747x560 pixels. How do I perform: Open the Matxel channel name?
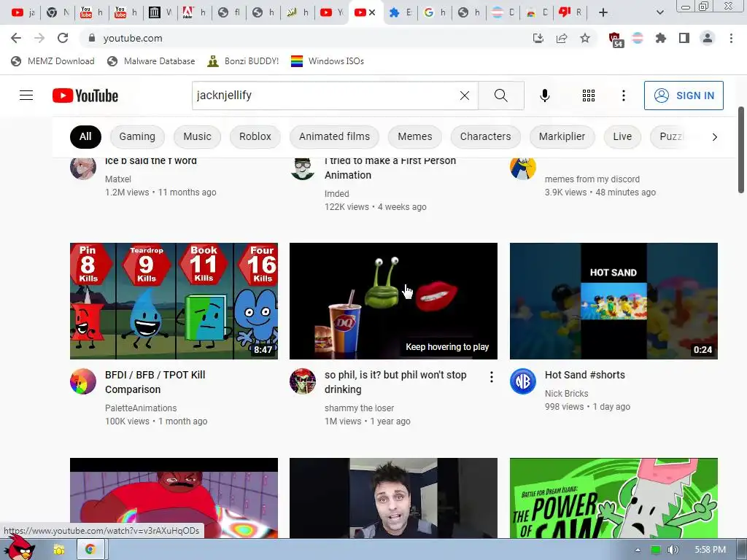[117, 179]
